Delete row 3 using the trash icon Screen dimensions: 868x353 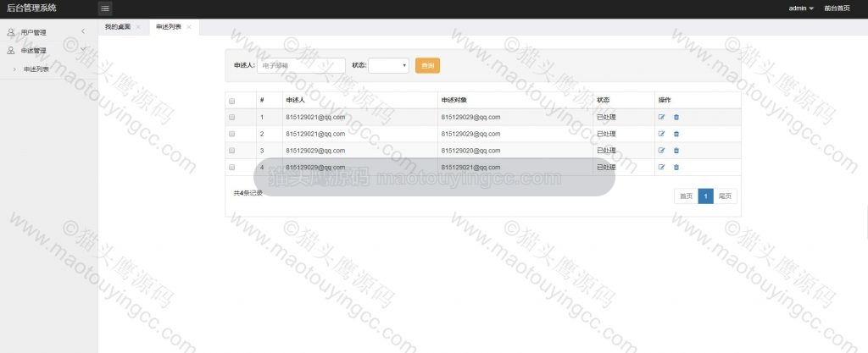tap(676, 151)
